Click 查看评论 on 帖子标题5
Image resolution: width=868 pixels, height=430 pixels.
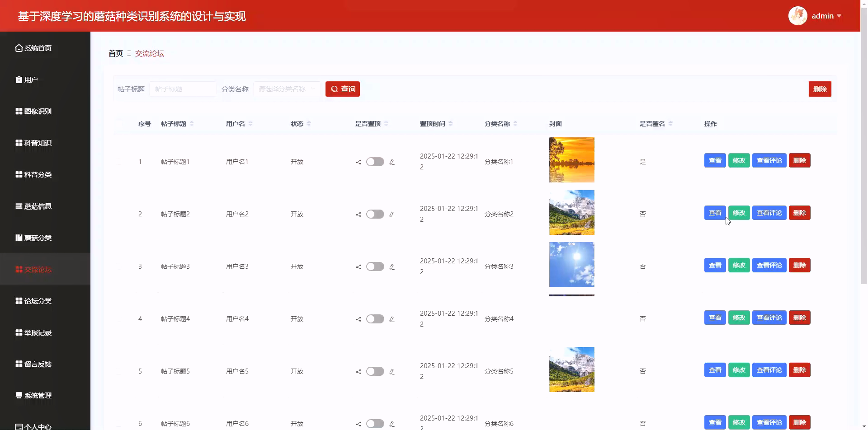[769, 369]
